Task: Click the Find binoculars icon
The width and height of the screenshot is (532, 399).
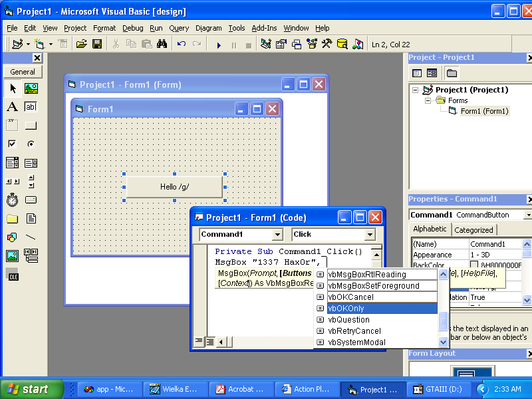Action: coord(162,44)
